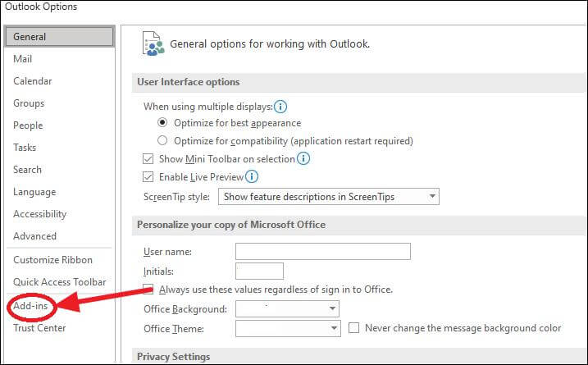Click info icon next to Enable Live Preview
This screenshot has height=365, width=588.
(x=252, y=176)
